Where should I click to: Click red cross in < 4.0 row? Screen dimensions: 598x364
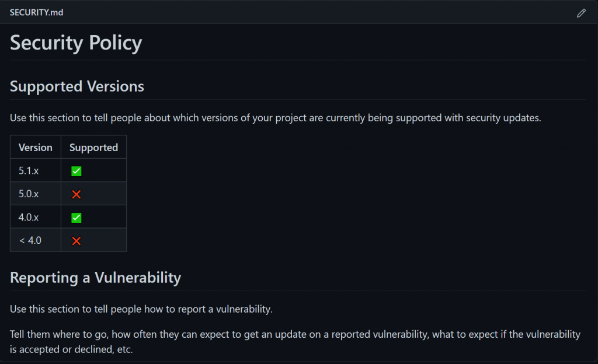pos(76,240)
